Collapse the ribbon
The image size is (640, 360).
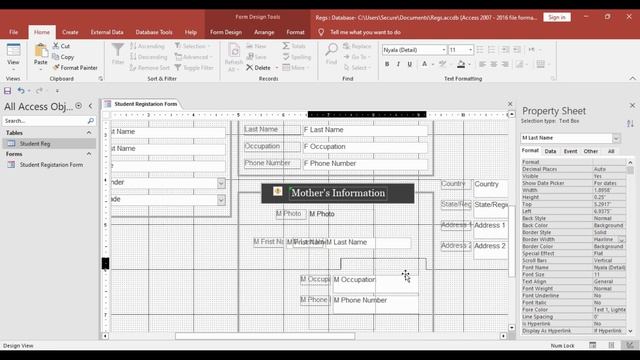coord(632,78)
